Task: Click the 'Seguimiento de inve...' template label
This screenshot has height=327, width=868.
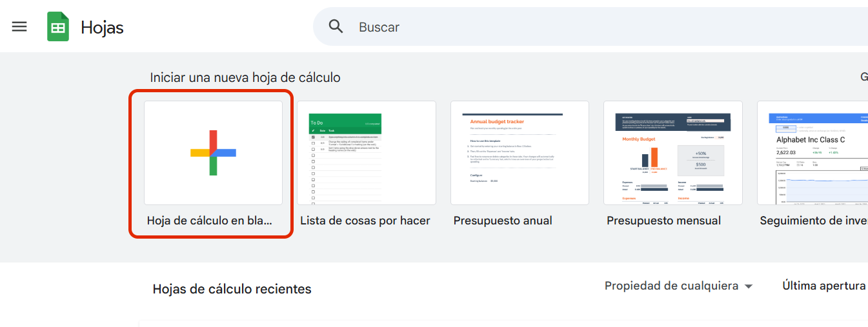Action: (x=814, y=221)
